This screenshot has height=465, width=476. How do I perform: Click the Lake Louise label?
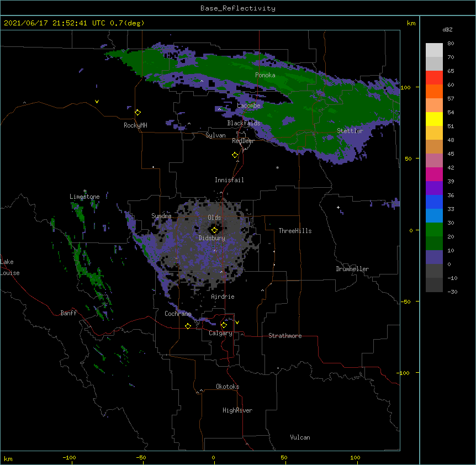click(10, 267)
